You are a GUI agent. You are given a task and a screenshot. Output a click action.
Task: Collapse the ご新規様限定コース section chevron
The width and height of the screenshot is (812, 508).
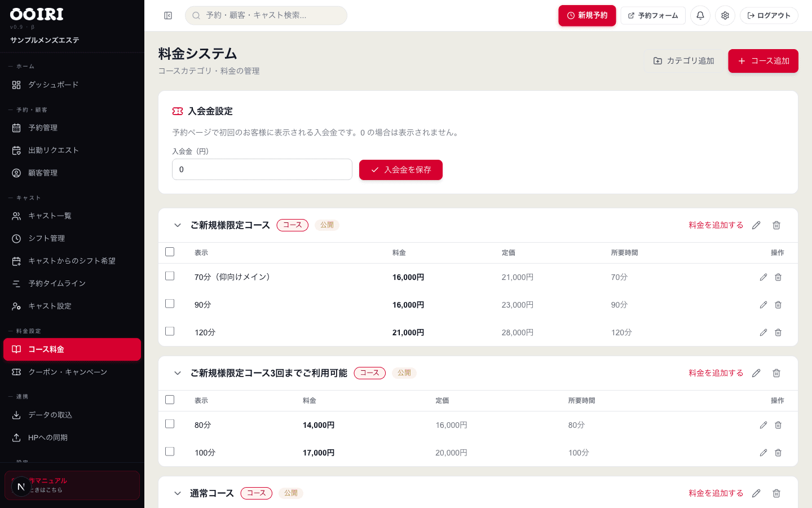tap(178, 225)
